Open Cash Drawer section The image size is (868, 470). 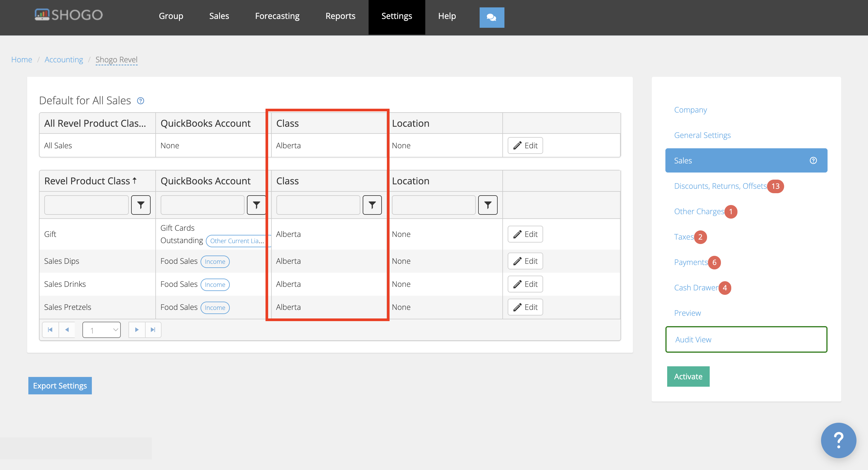pyautogui.click(x=696, y=288)
